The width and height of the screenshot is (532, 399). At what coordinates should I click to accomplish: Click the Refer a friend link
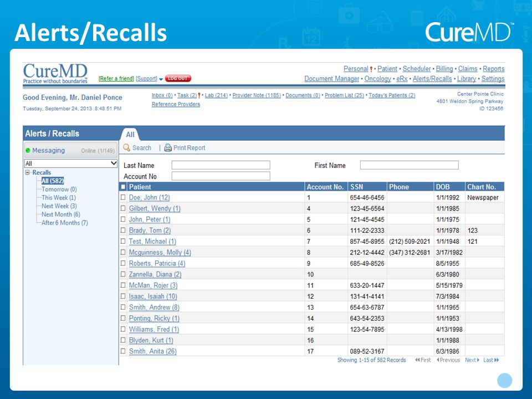point(116,79)
